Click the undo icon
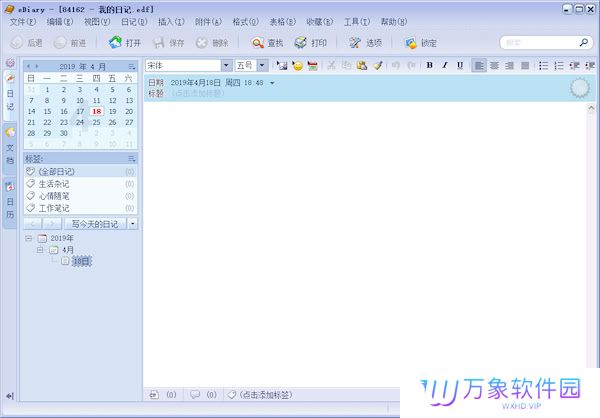The width and height of the screenshot is (600, 418). 396,65
